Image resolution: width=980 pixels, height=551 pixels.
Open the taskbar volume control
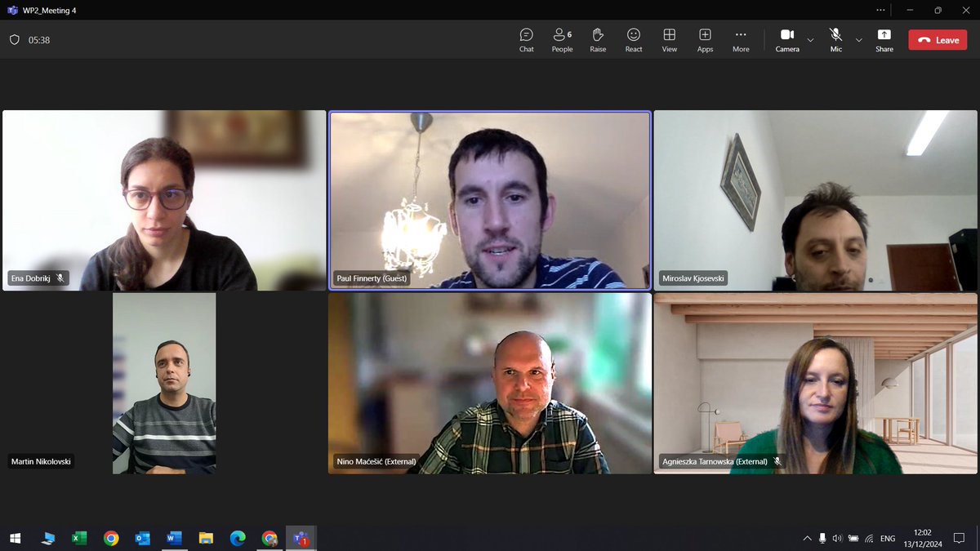(x=837, y=539)
